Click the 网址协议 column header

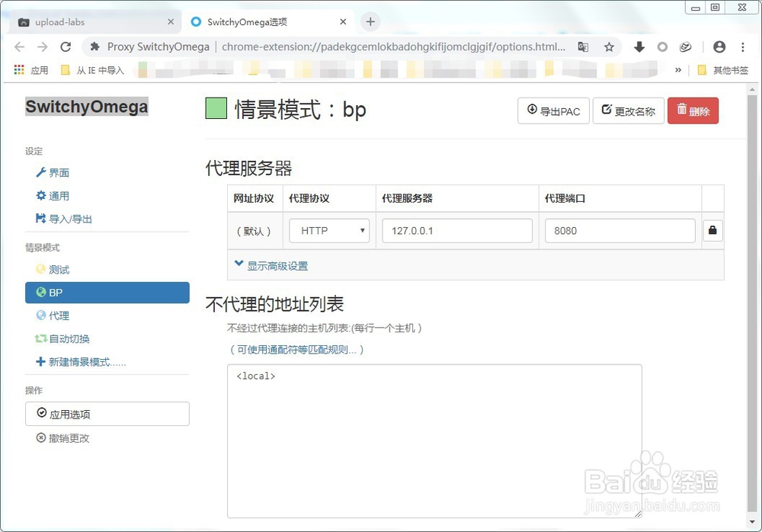[254, 198]
